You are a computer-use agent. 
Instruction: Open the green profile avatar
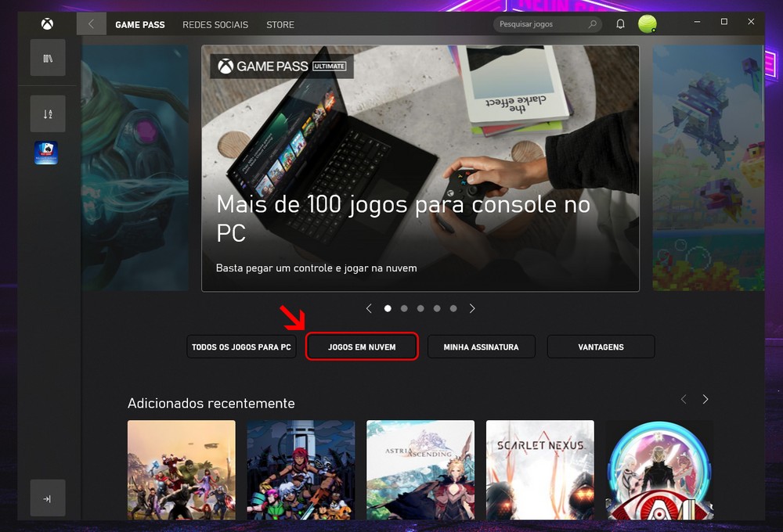pyautogui.click(x=647, y=24)
